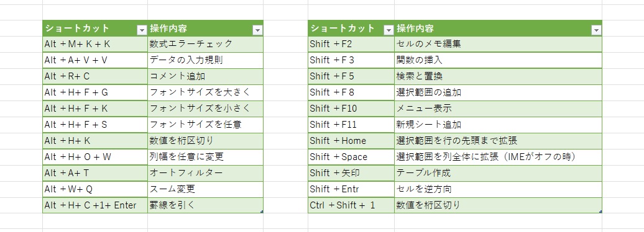This screenshot has width=644, height=232.
Task: Select the 数式エラーチェック cell
Action: pyautogui.click(x=205, y=44)
